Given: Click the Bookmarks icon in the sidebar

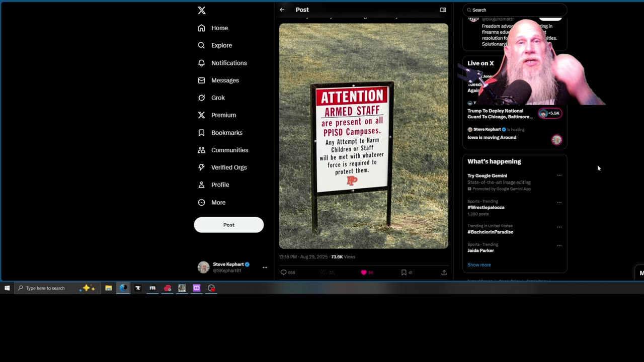Looking at the screenshot, I should [201, 133].
